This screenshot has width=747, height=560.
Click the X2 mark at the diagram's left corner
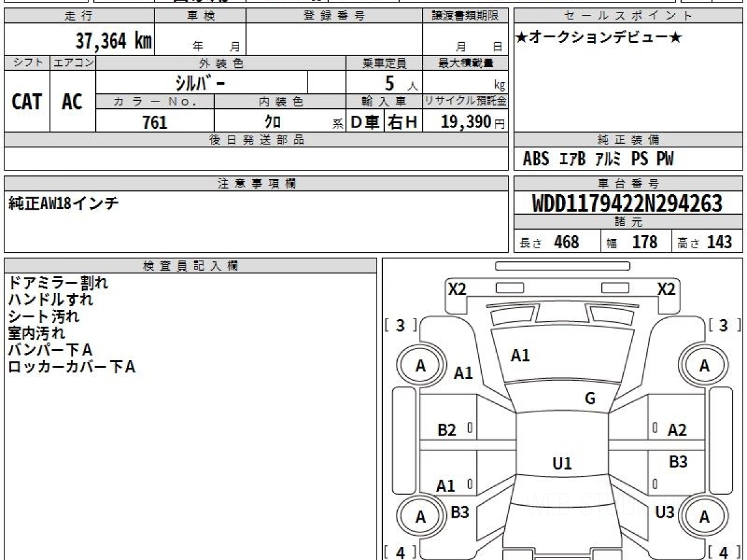pyautogui.click(x=458, y=289)
